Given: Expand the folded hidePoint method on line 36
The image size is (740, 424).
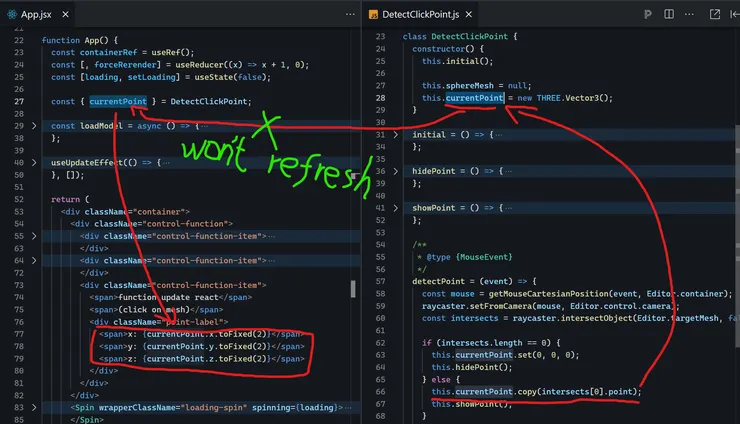Looking at the screenshot, I should point(395,171).
